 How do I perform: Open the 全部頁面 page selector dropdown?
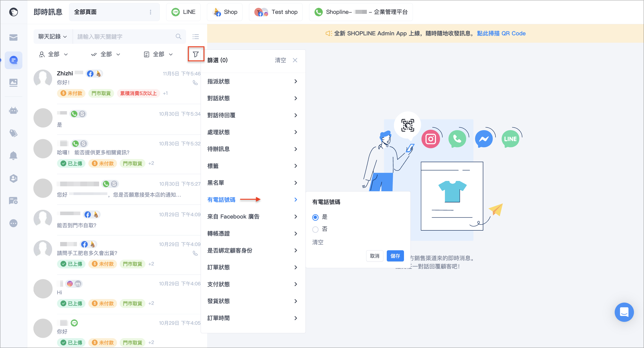coord(114,12)
